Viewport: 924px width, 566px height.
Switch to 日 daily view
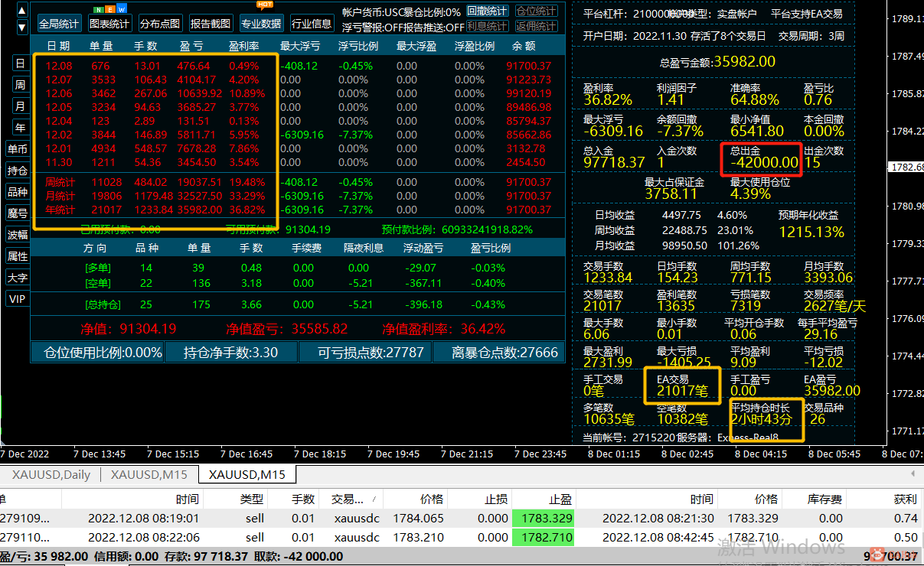(21, 63)
